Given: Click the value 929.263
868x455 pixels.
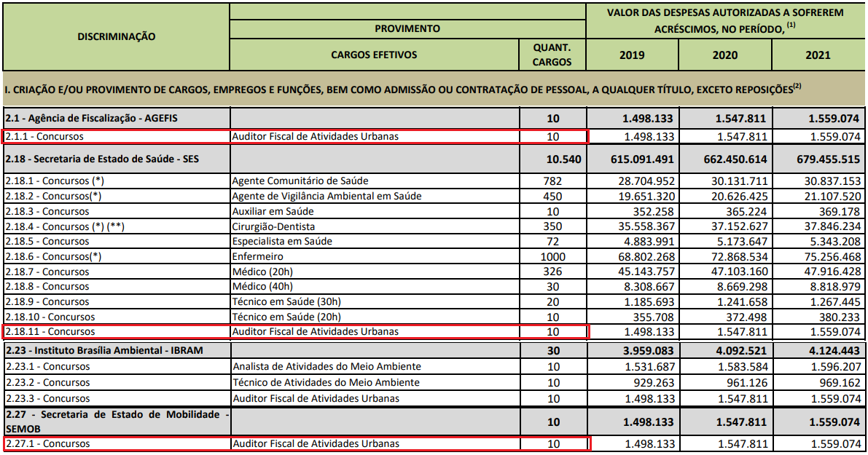Looking at the screenshot, I should (654, 383).
